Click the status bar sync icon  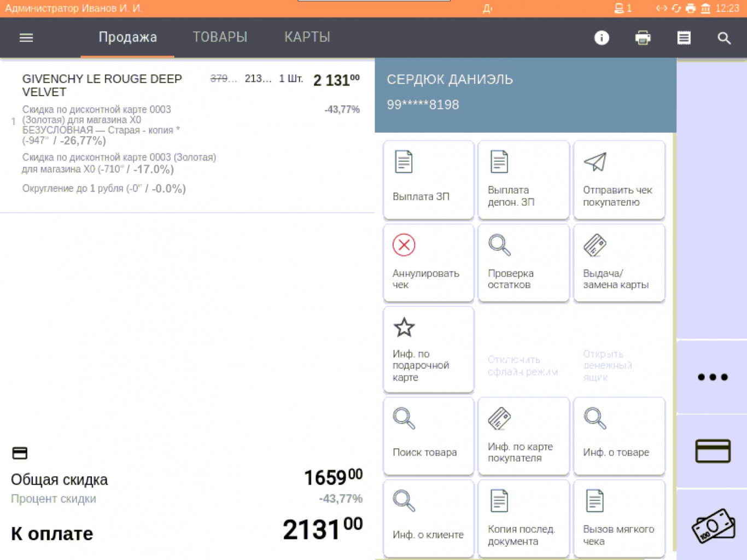(x=676, y=8)
